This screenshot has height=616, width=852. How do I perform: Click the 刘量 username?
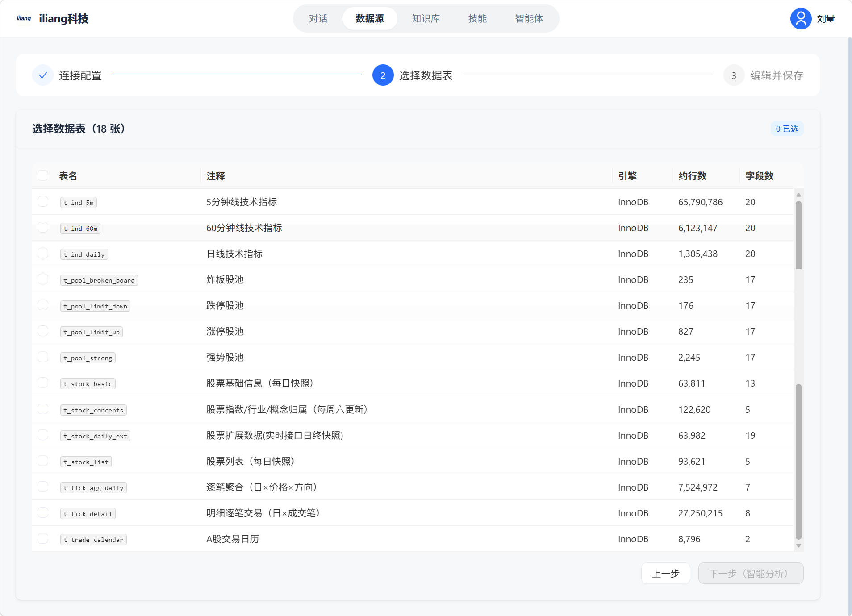pyautogui.click(x=826, y=19)
